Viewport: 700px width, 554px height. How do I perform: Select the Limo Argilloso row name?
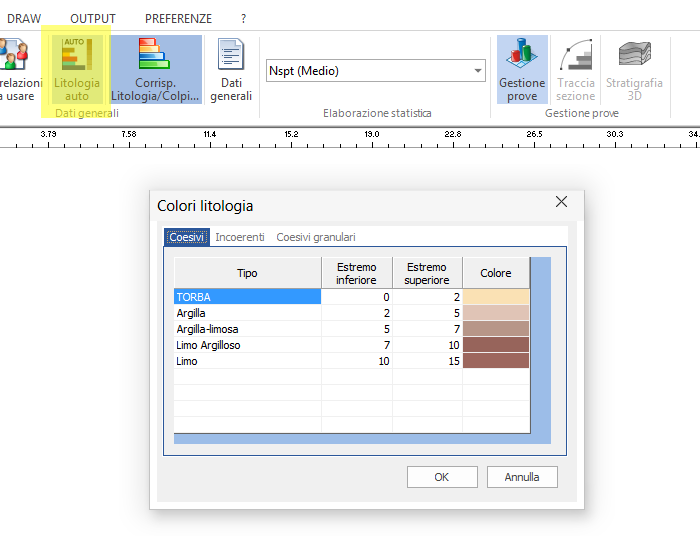coord(247,345)
